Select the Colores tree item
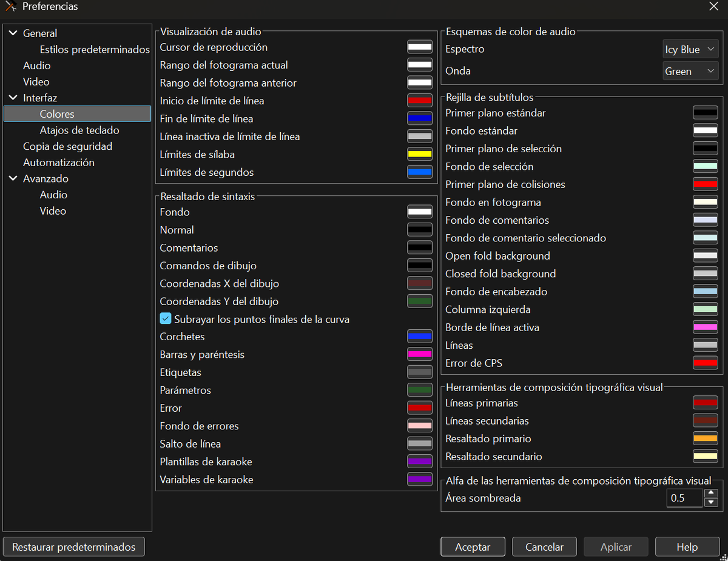The image size is (728, 561). point(77,114)
